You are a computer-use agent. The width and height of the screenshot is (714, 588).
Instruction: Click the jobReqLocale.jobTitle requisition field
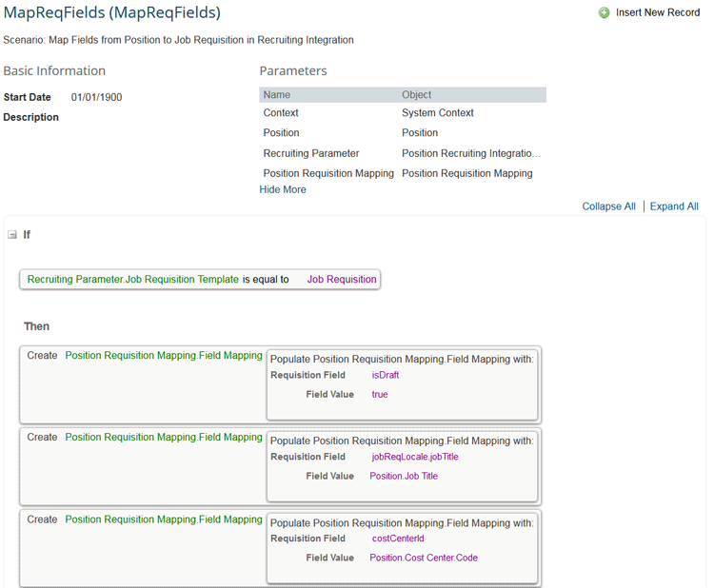pos(415,457)
